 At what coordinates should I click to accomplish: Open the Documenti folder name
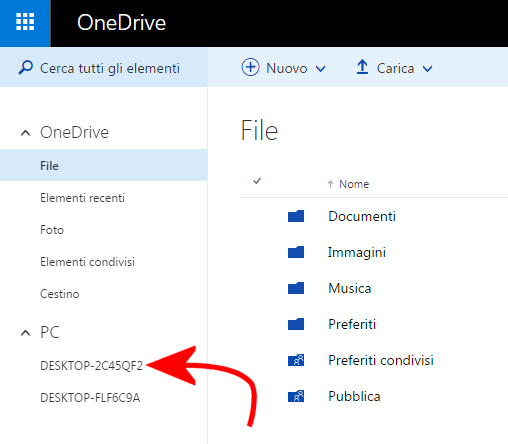pyautogui.click(x=362, y=216)
